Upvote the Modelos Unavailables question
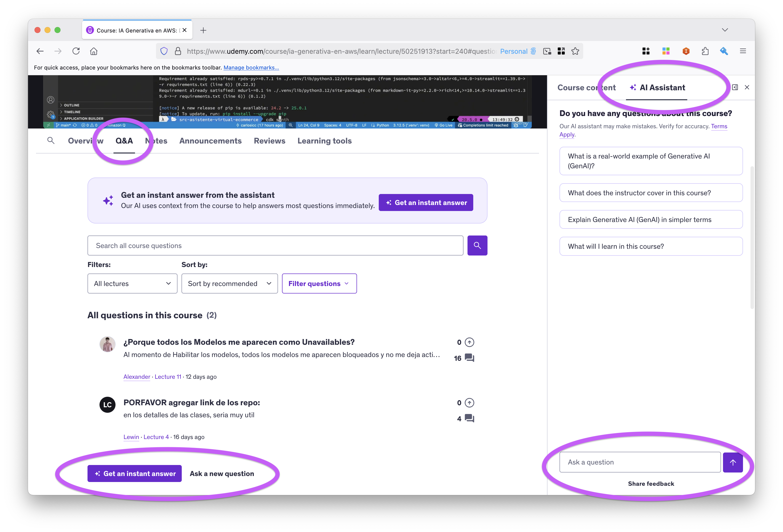 [x=469, y=342]
